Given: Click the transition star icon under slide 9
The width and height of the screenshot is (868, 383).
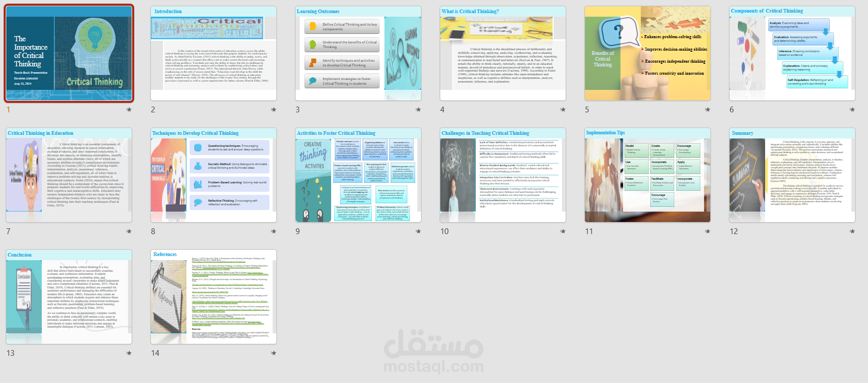Looking at the screenshot, I should [418, 231].
